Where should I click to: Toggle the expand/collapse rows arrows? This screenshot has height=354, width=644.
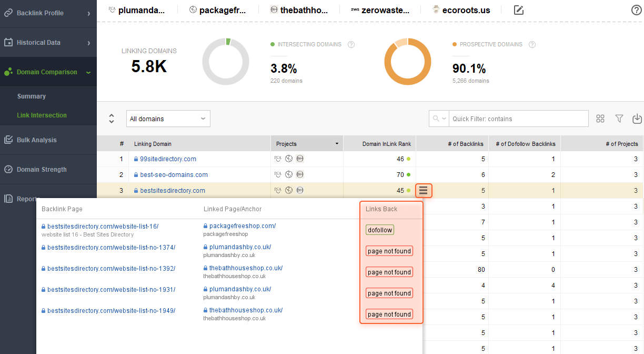(x=112, y=119)
